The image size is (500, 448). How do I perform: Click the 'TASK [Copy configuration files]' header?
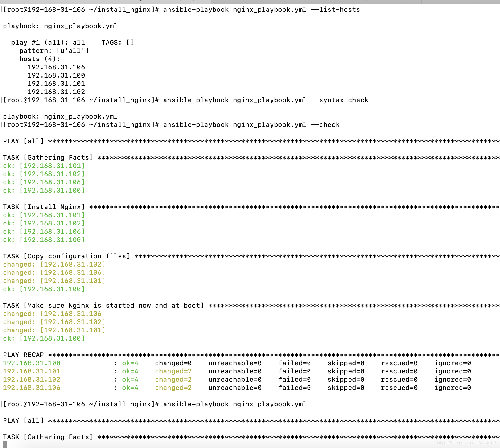tap(66, 256)
